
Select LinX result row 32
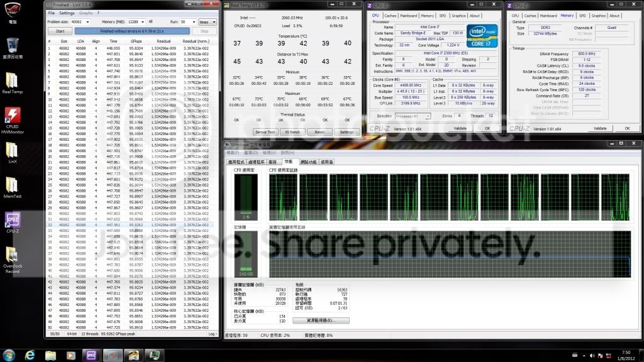coord(130,225)
